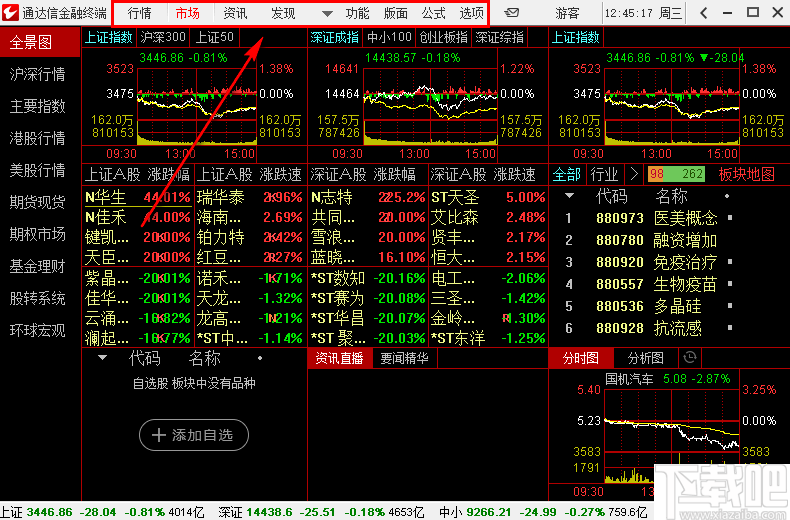Switch to the 上证50 index tab
This screenshot has height=520, width=790.
(215, 37)
